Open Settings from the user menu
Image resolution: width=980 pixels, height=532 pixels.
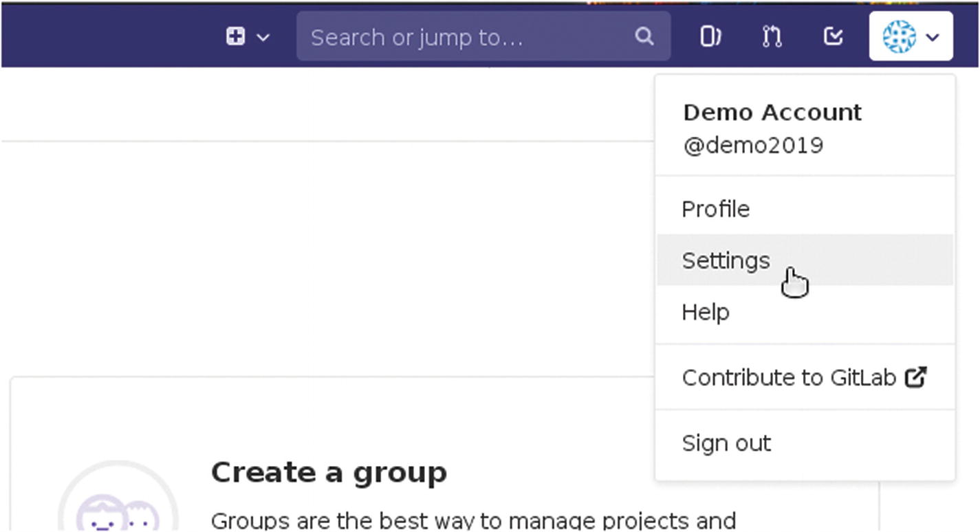(x=726, y=261)
